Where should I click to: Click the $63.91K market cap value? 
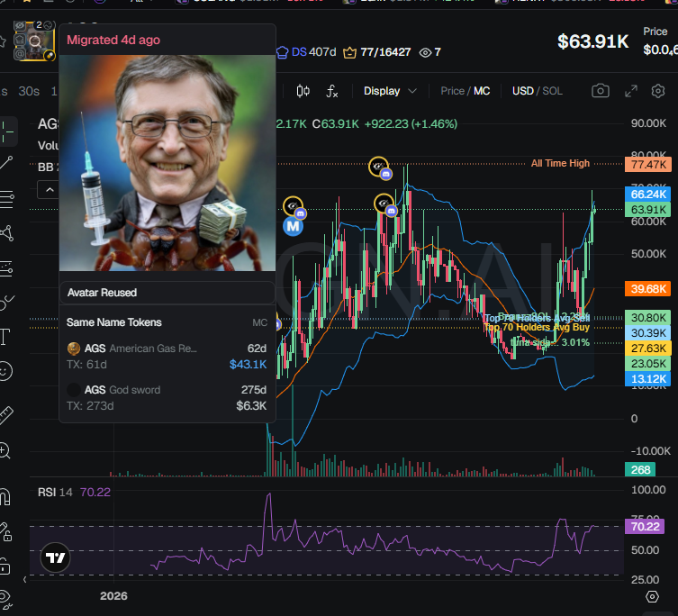[592, 41]
